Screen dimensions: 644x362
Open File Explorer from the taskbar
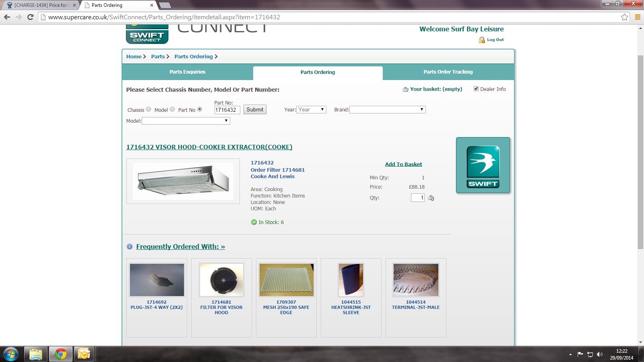(x=36, y=354)
